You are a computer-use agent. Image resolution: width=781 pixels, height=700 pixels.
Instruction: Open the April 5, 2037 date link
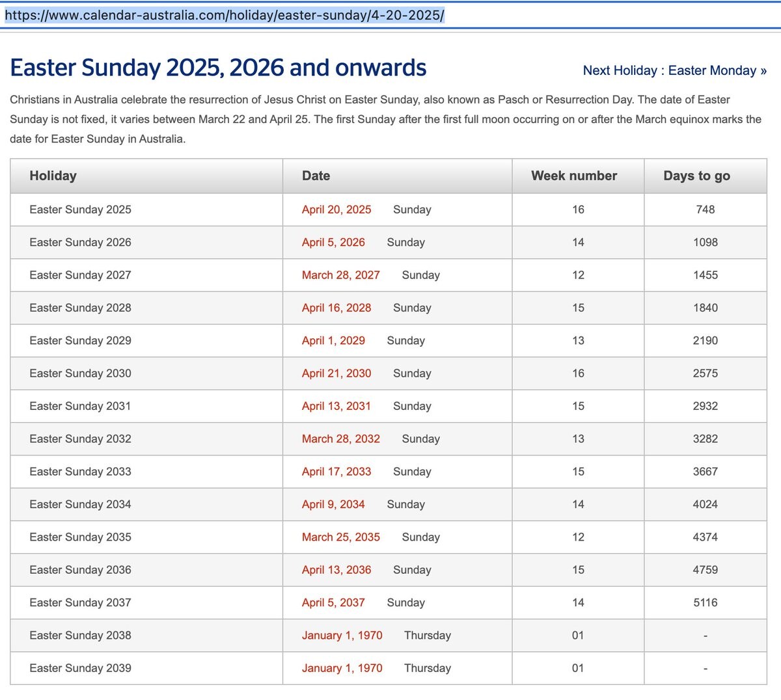tap(333, 602)
